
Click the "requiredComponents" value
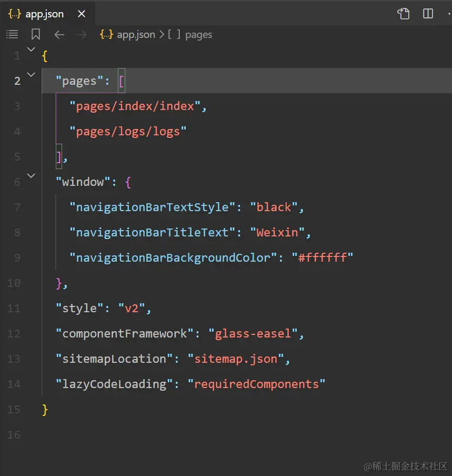(x=256, y=384)
